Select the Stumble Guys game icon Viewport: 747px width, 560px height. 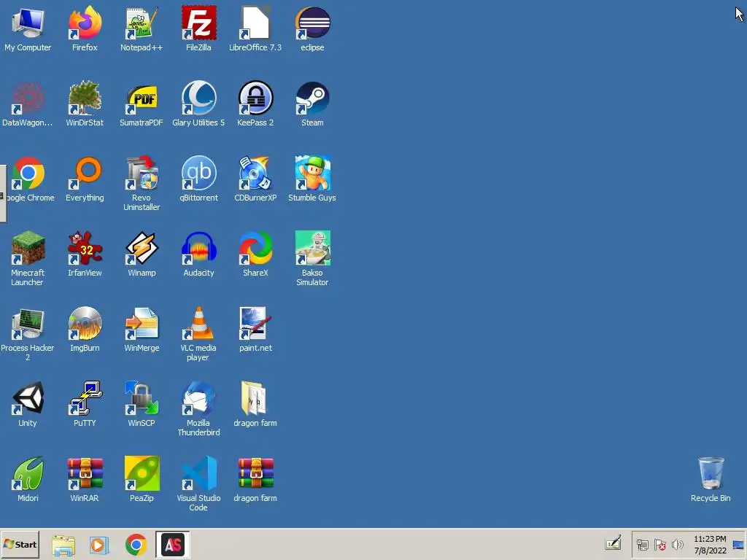312,173
